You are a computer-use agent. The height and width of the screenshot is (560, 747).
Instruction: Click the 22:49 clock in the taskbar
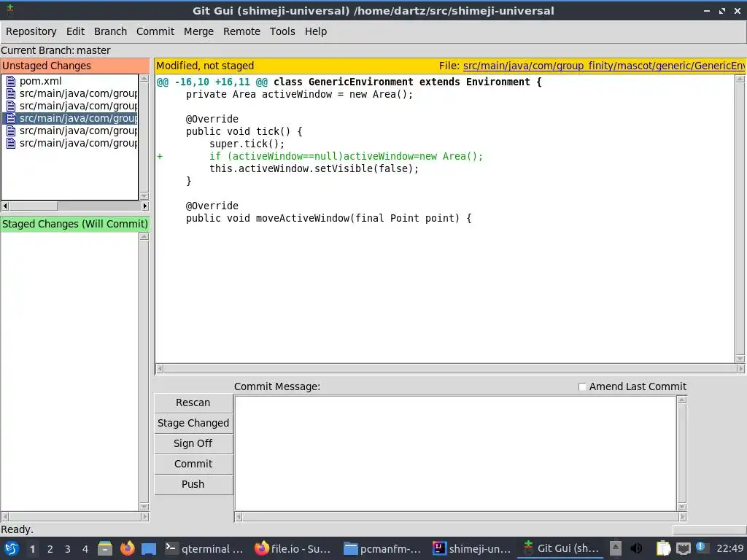pos(729,548)
